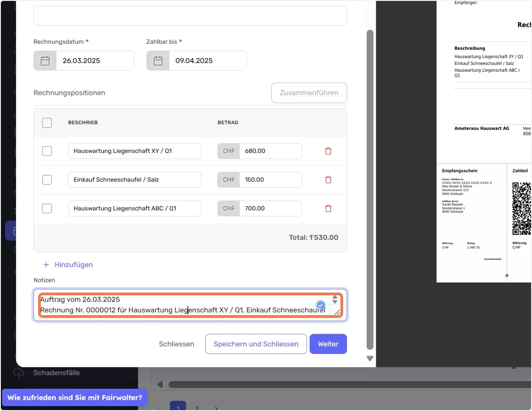Click the Zusammenführen button
The width and height of the screenshot is (532, 411).
(x=309, y=93)
